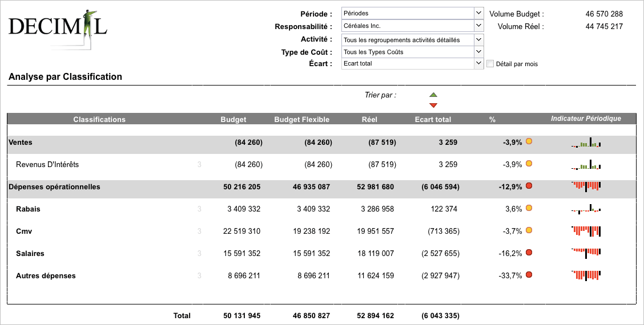Select the Salaires classification row
Screen dimensions: 644x325
coord(321,253)
